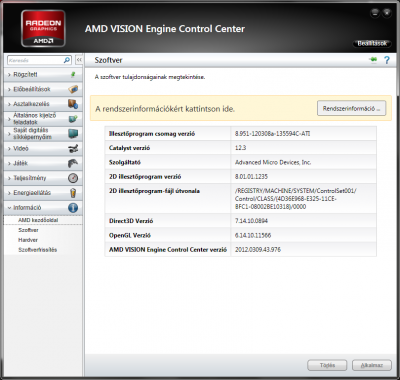The width and height of the screenshot is (400, 380).
Task: Click the /REGISTRY/MACHINE/SYSTEM driver path value
Action: pyautogui.click(x=295, y=199)
